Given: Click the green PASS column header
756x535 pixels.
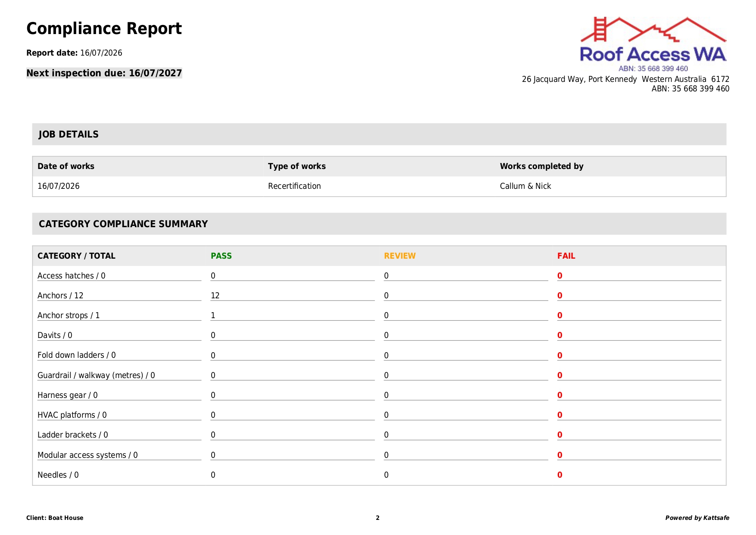Looking at the screenshot, I should (221, 256).
